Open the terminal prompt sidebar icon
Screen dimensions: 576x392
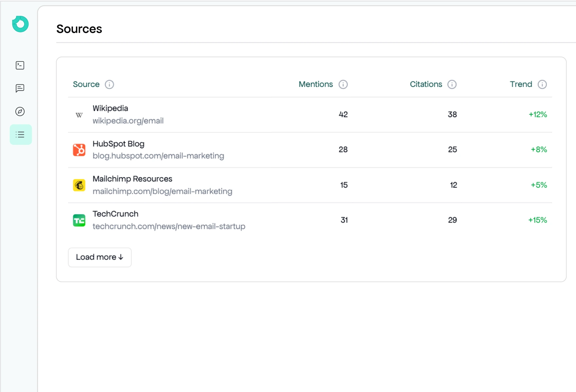tap(20, 65)
